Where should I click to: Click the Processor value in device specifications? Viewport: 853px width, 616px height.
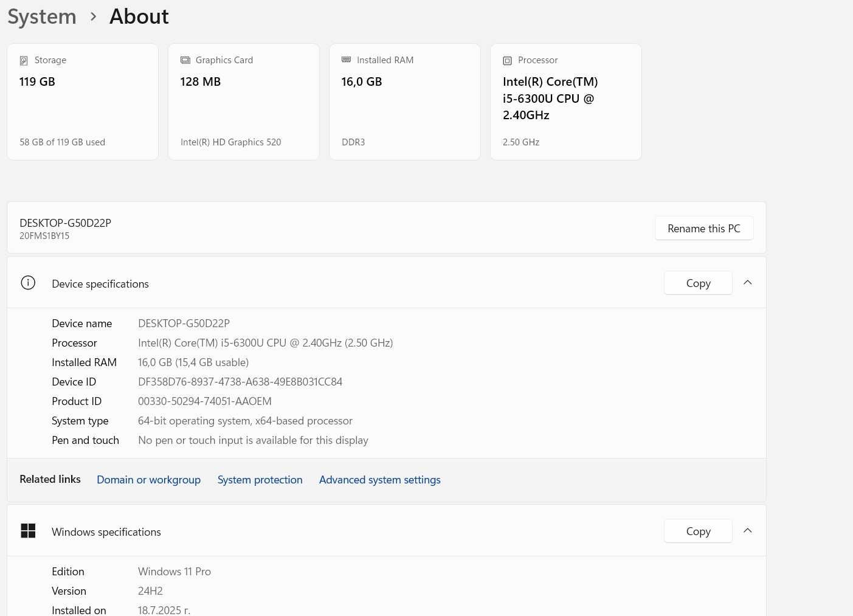click(265, 343)
